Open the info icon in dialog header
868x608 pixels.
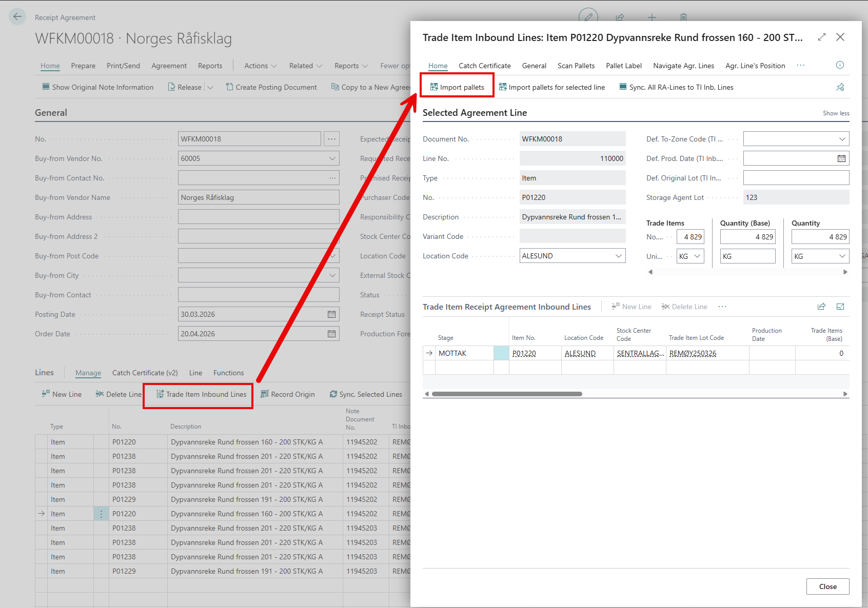pyautogui.click(x=840, y=65)
